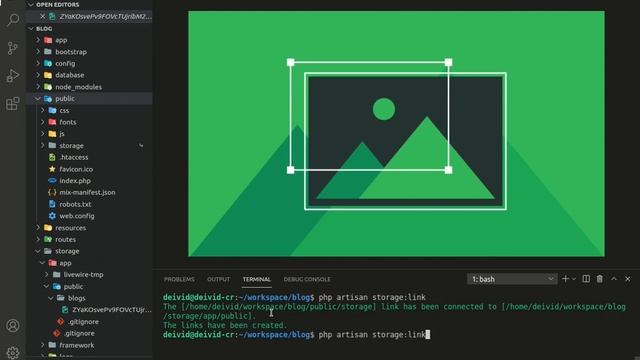The width and height of the screenshot is (640, 360).
Task: Expand the framework folder
Action: point(89,345)
